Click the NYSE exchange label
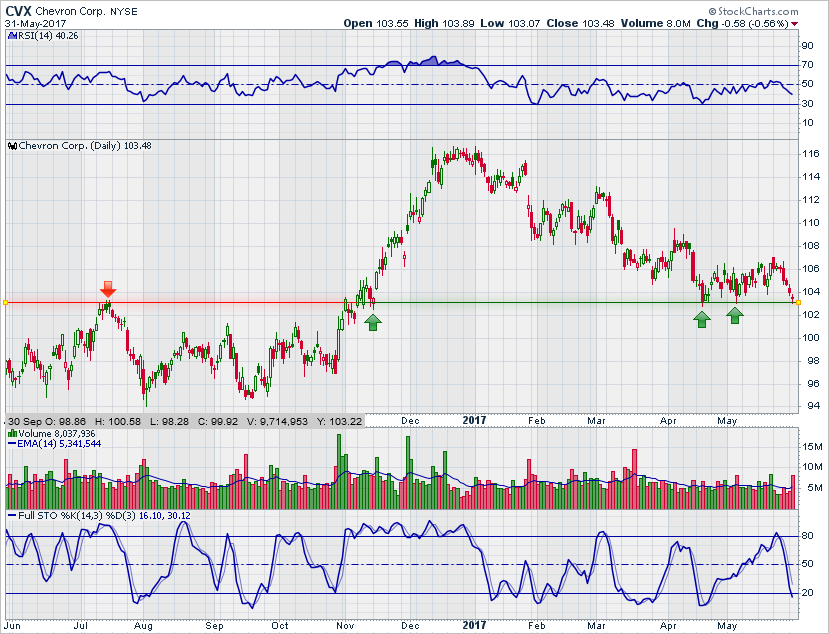829x634 pixels. coord(124,12)
